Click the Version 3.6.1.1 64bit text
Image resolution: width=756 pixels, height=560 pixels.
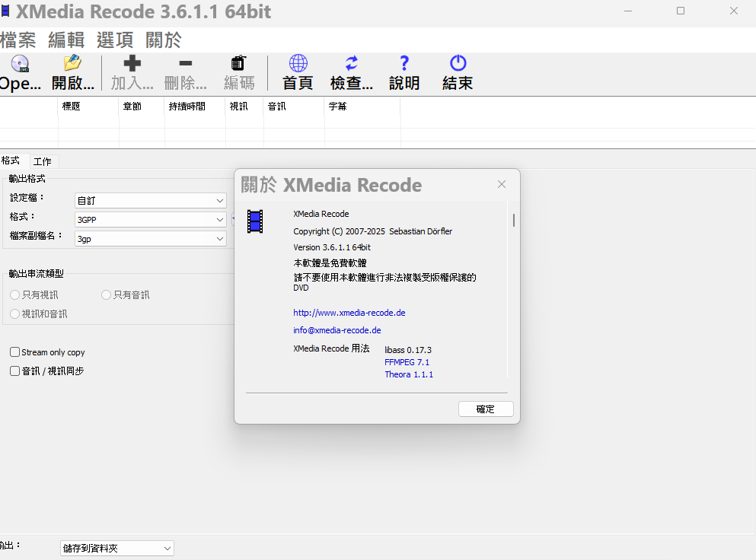click(x=332, y=247)
